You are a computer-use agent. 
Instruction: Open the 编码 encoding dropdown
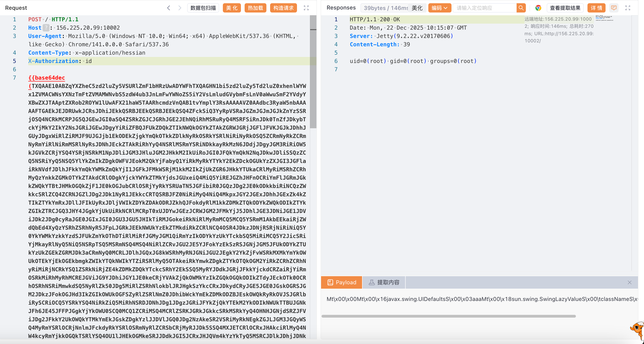coord(439,8)
